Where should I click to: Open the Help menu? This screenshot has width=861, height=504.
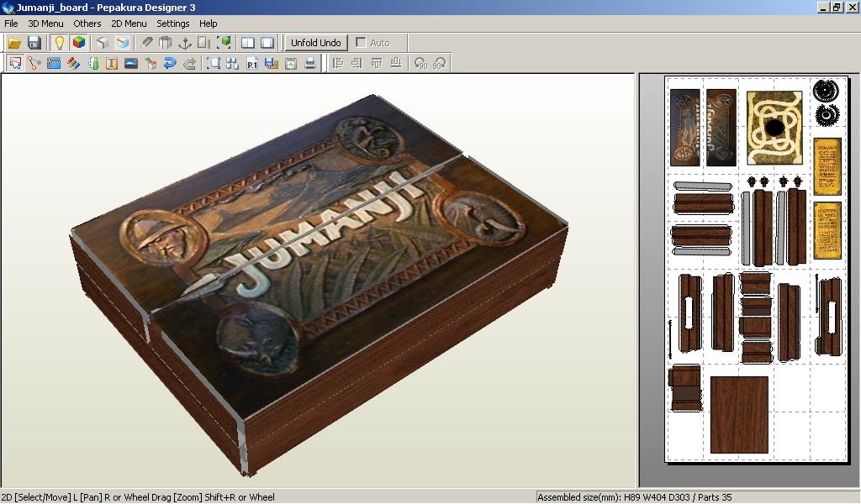tap(209, 24)
